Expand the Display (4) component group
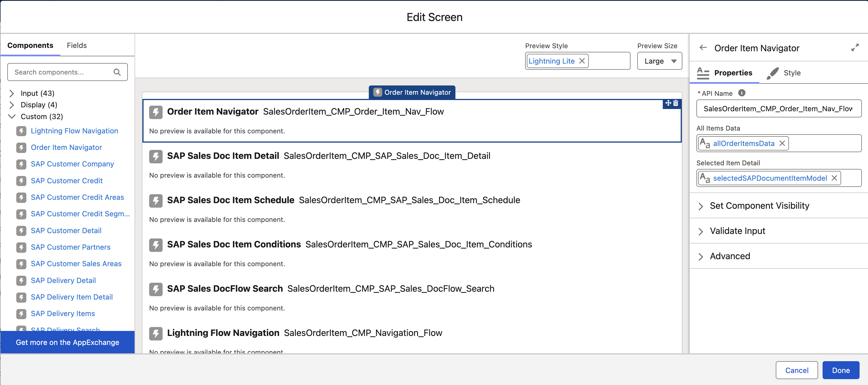868x385 pixels. [12, 105]
